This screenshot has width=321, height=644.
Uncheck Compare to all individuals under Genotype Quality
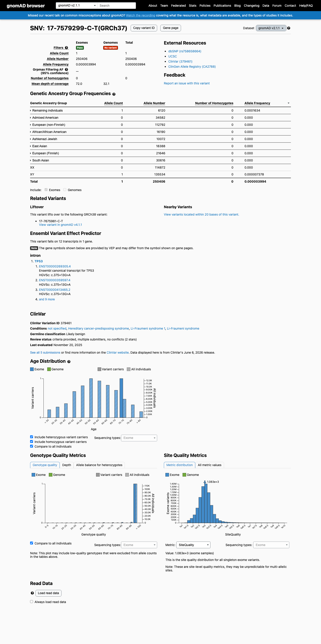coord(31,543)
